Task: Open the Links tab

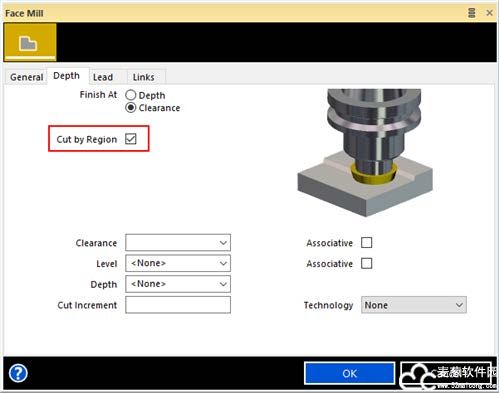Action: [x=143, y=77]
